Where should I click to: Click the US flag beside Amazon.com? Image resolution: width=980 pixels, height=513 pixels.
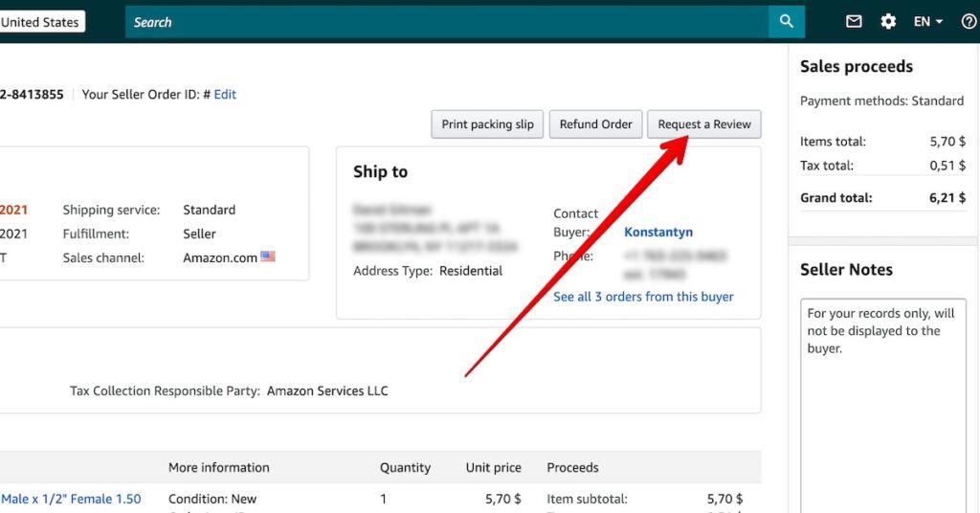click(268, 256)
